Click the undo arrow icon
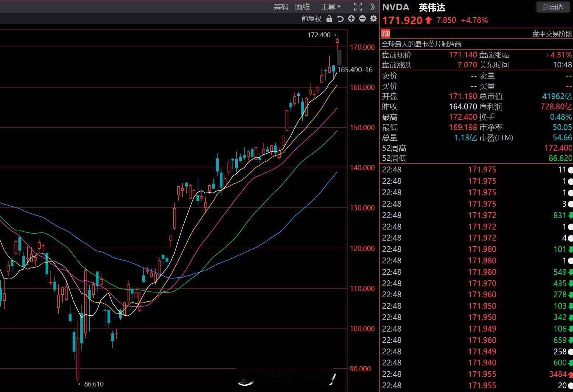The height and width of the screenshot is (392, 573). (340, 18)
